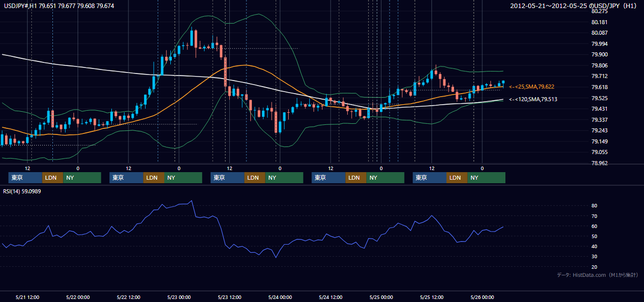This screenshot has width=644, height=302.
Task: Click the RSI axis value 70
Action: pos(595,216)
